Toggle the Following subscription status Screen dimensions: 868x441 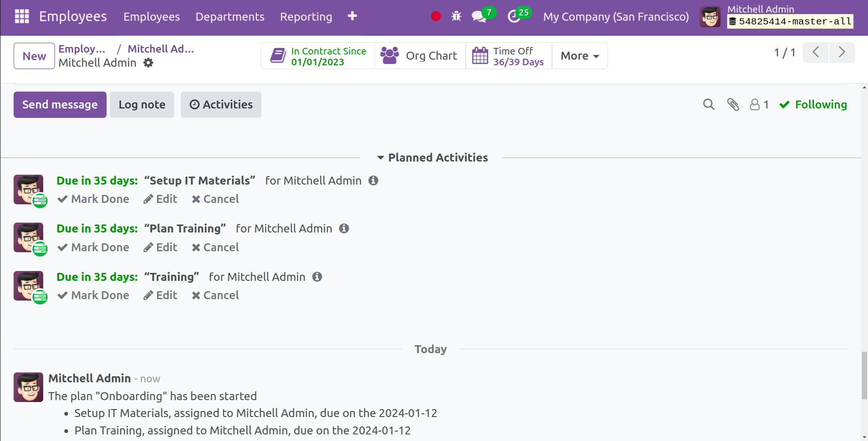813,104
